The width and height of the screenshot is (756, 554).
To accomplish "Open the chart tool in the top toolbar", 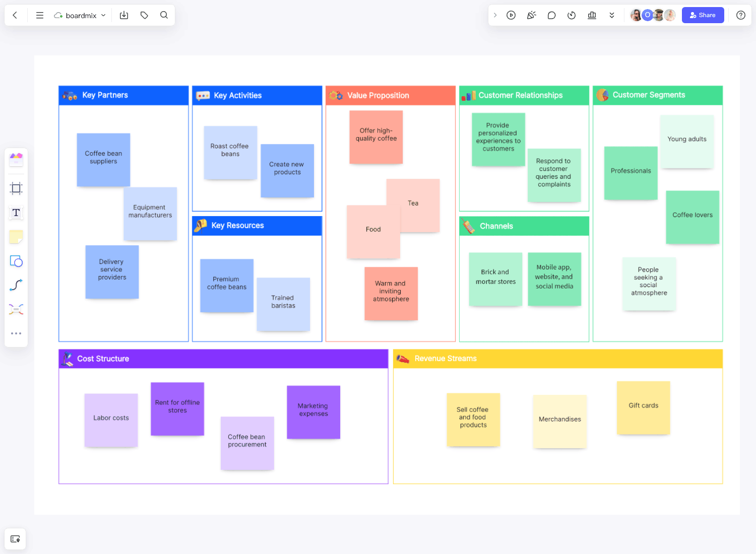I will (592, 15).
